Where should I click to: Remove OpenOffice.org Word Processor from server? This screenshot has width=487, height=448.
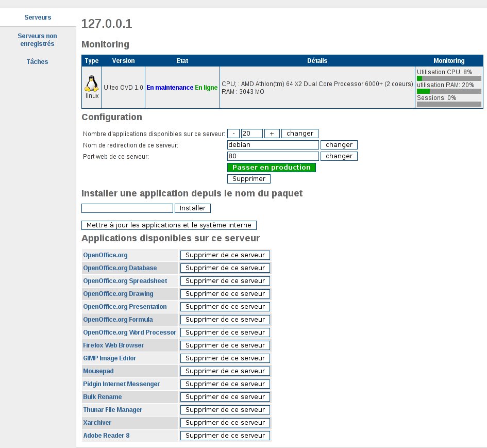[225, 333]
